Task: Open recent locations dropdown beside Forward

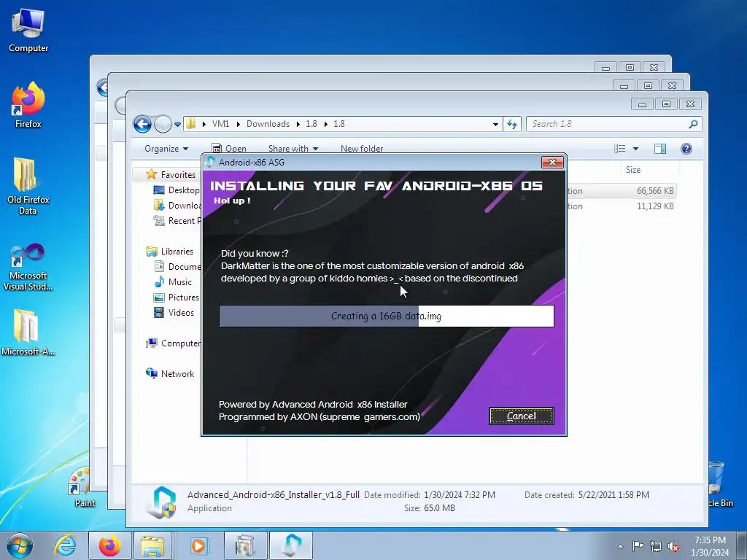Action: [177, 124]
